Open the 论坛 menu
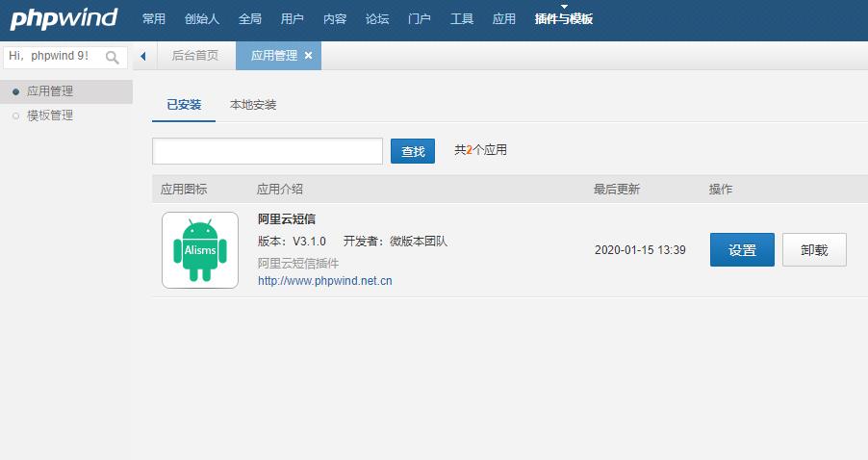 point(377,19)
